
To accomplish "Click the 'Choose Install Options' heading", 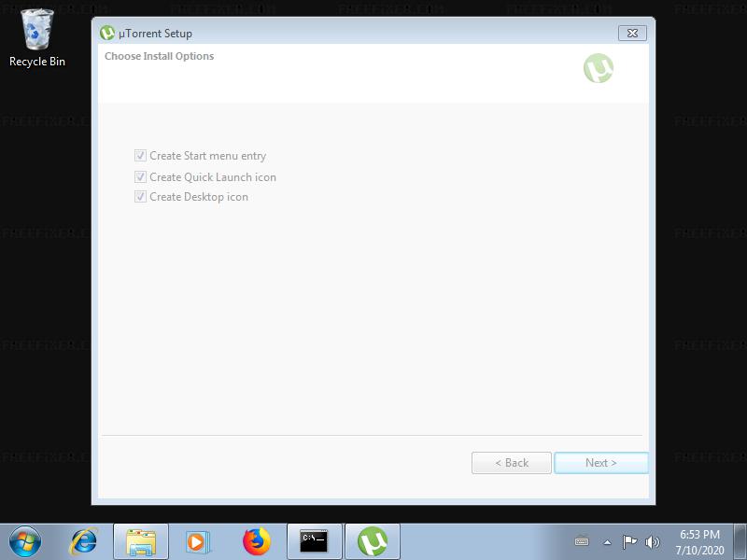I will pyautogui.click(x=159, y=56).
